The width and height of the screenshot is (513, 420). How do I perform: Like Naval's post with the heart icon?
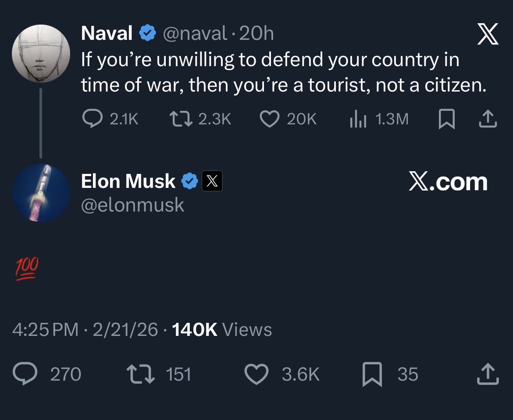pos(270,119)
